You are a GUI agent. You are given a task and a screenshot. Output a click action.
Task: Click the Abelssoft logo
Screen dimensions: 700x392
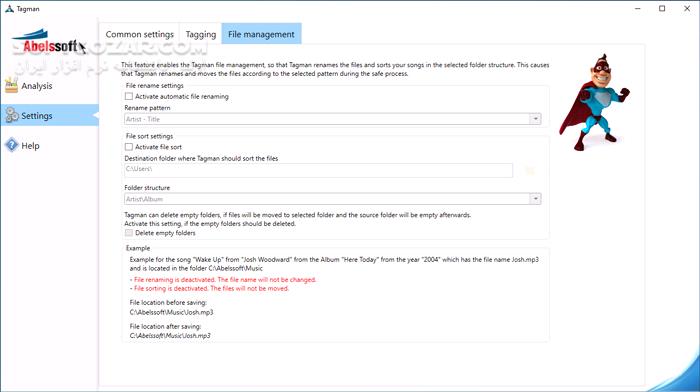click(x=47, y=42)
